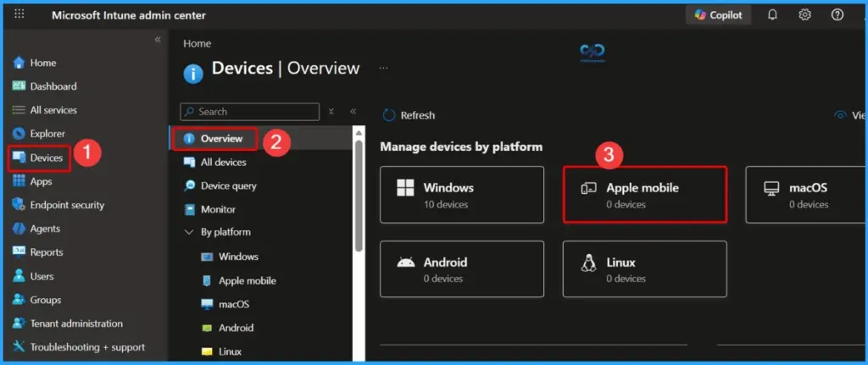The height and width of the screenshot is (365, 868).
Task: Open the app launcher waffle icon
Action: click(x=19, y=14)
